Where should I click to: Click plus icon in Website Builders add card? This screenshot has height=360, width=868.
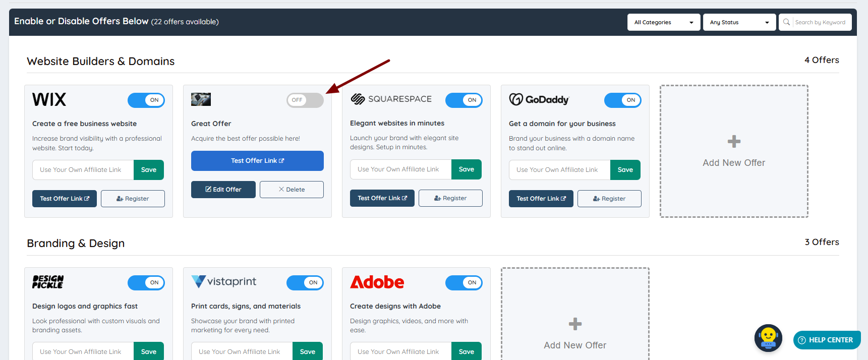(x=734, y=141)
